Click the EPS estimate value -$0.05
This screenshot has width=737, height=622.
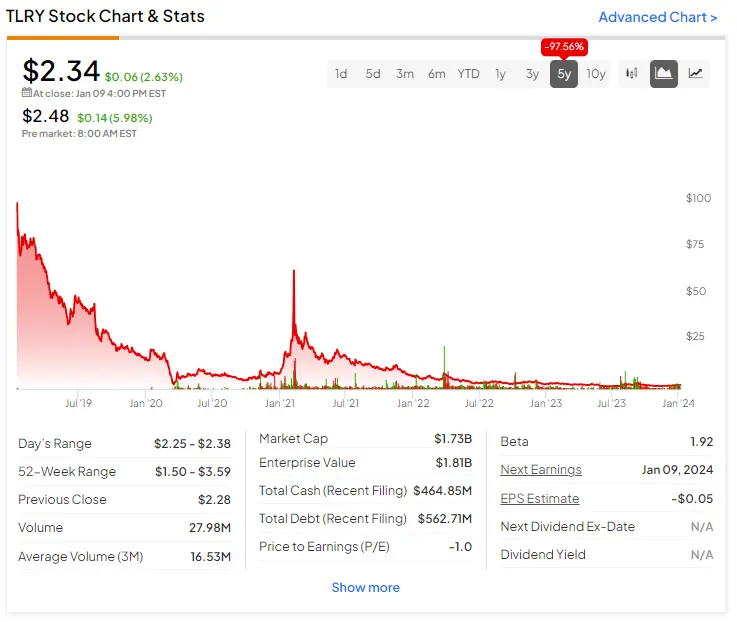[x=692, y=498]
